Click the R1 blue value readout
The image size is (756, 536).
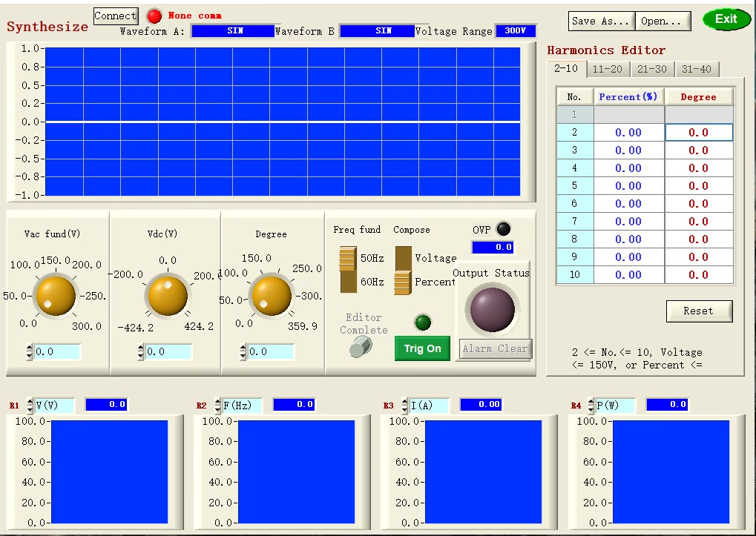click(x=106, y=405)
